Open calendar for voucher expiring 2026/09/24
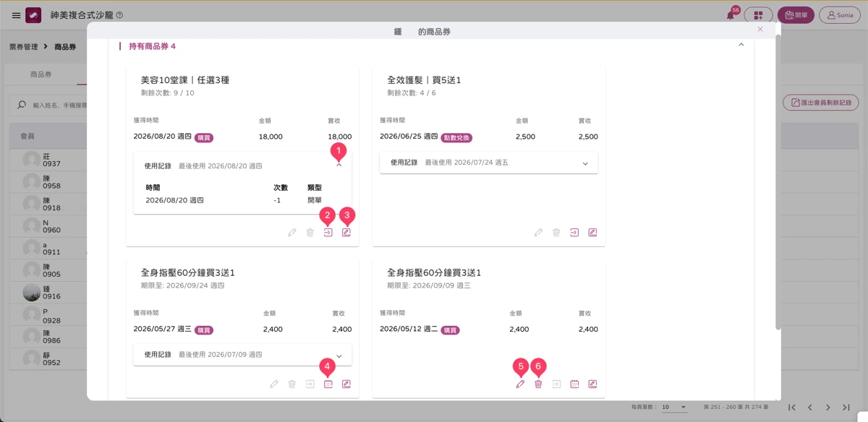 tap(328, 384)
